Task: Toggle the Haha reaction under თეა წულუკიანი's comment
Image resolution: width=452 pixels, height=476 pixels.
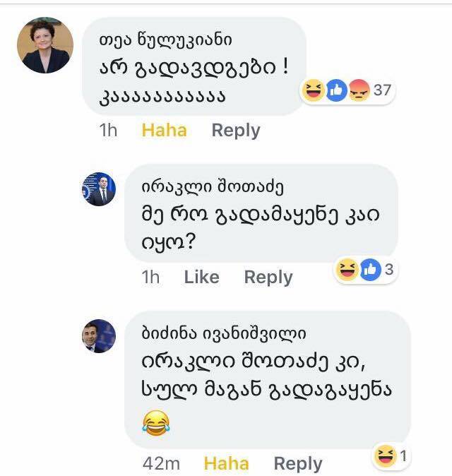Action: pos(164,130)
